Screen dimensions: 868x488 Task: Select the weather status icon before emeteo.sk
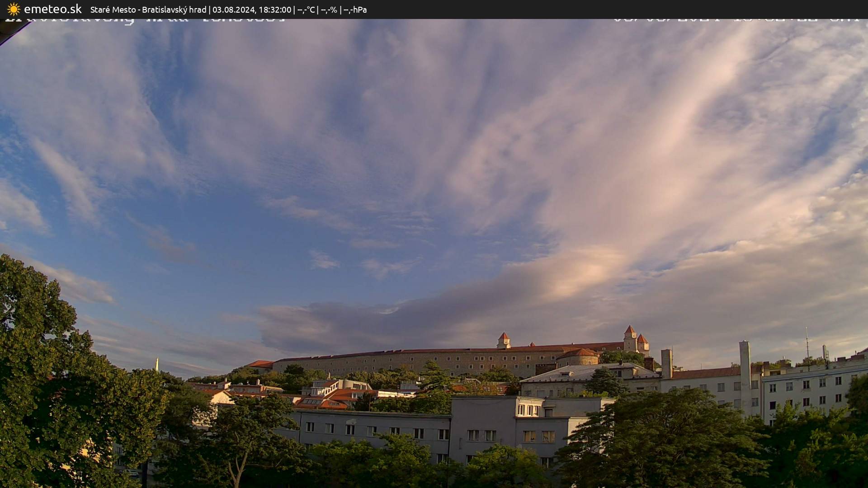click(13, 9)
